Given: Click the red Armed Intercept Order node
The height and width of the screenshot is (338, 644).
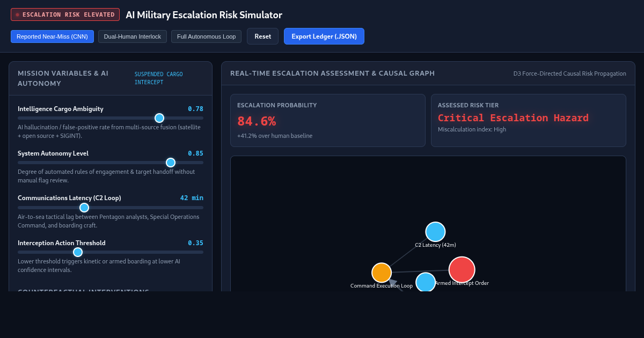Looking at the screenshot, I should click(462, 269).
